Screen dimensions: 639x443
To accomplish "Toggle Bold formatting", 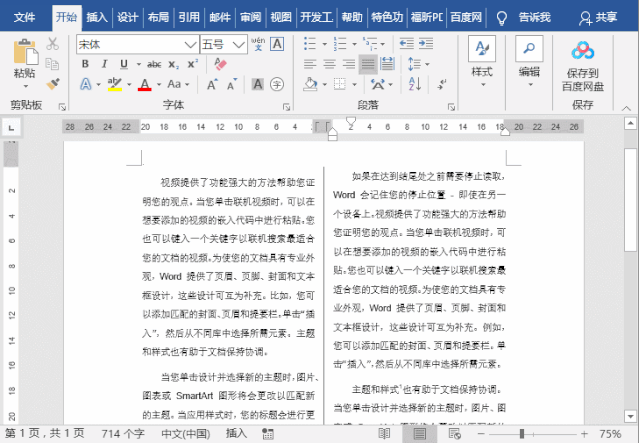I will pyautogui.click(x=85, y=65).
